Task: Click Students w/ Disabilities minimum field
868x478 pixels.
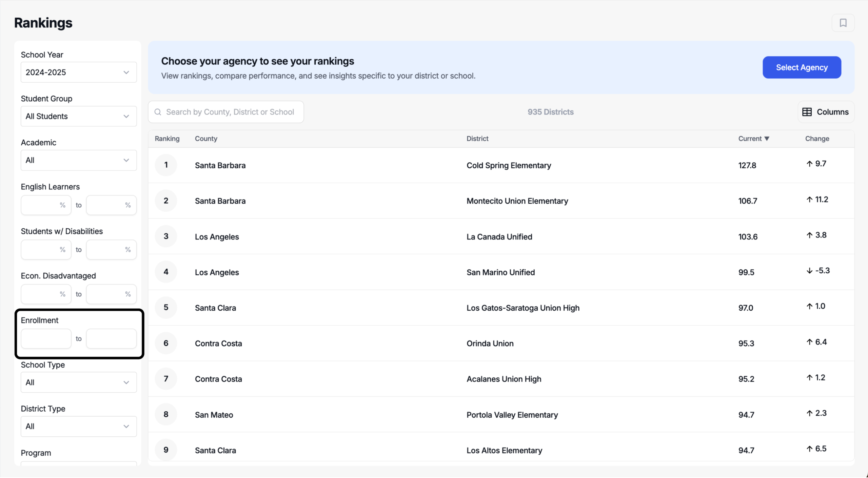Action: point(46,250)
